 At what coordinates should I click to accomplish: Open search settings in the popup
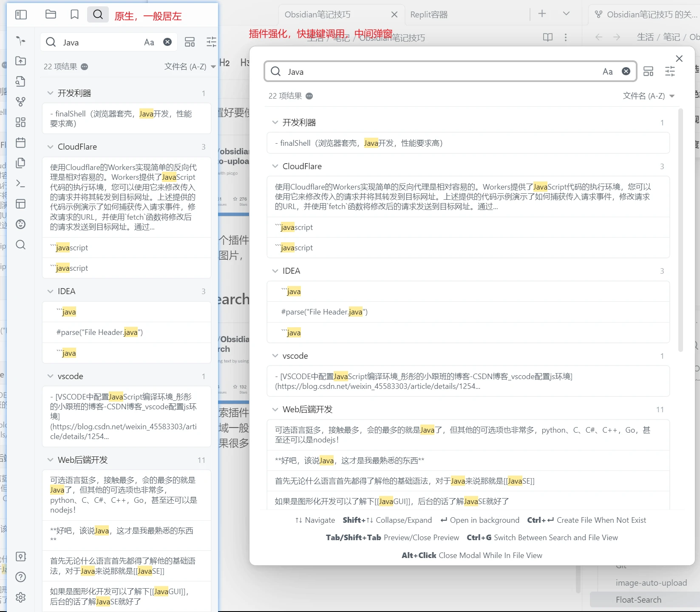(670, 71)
